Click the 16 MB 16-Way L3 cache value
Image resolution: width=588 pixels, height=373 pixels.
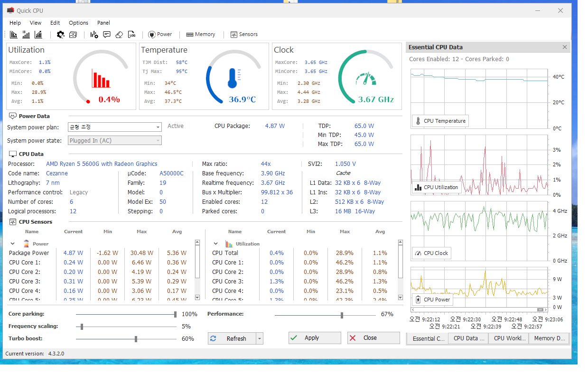pos(355,211)
